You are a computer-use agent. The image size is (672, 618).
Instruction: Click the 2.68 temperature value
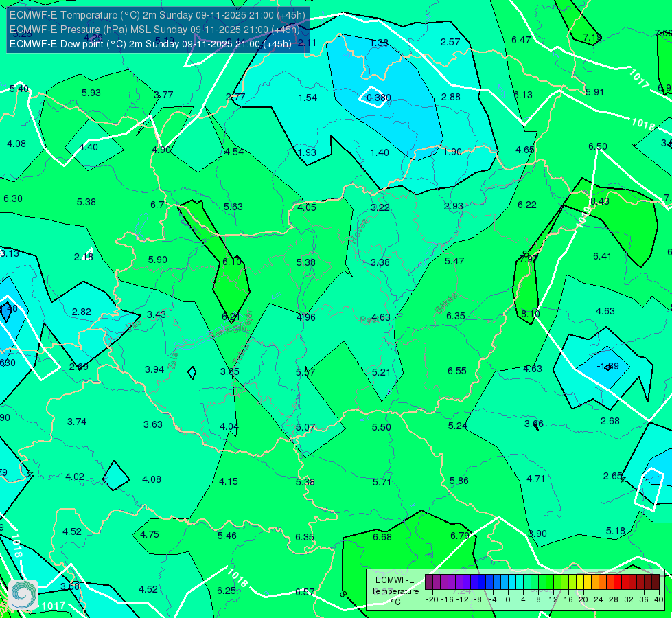[610, 421]
